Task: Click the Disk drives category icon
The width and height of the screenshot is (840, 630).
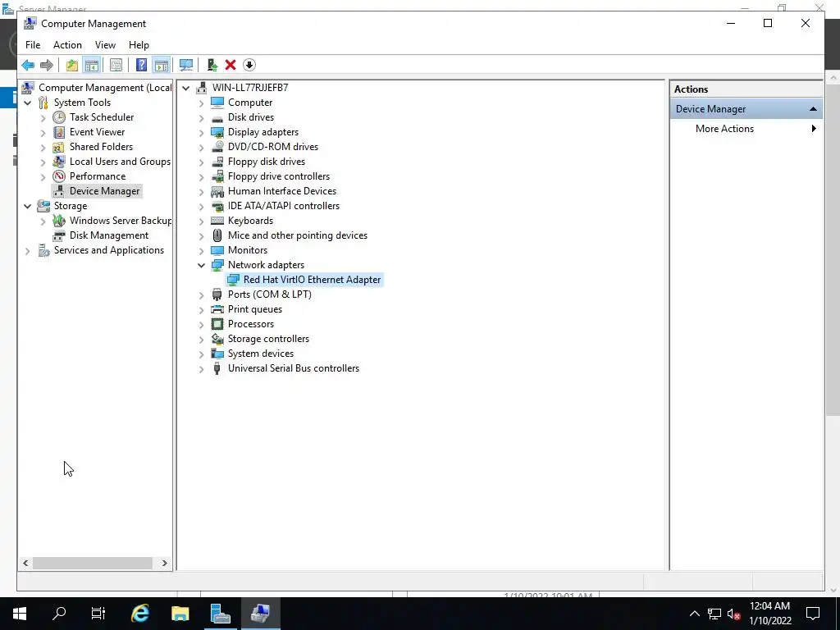Action: [217, 117]
